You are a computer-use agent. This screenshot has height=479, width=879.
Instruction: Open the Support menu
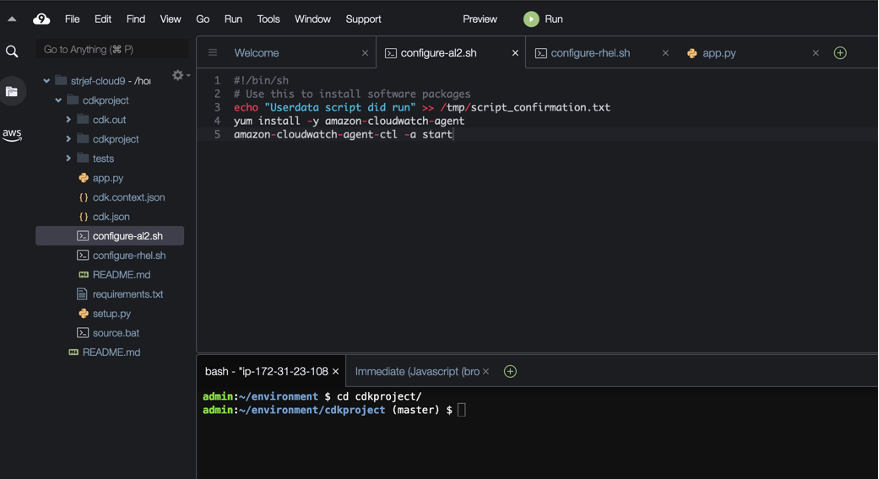363,19
